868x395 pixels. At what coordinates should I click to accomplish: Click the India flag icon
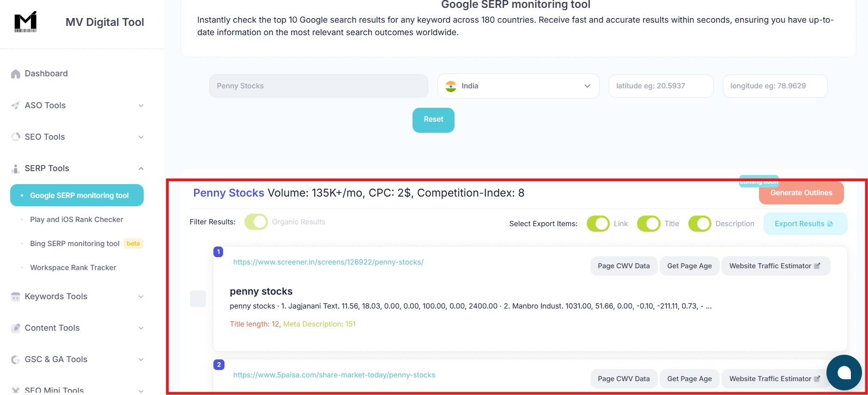click(x=451, y=86)
